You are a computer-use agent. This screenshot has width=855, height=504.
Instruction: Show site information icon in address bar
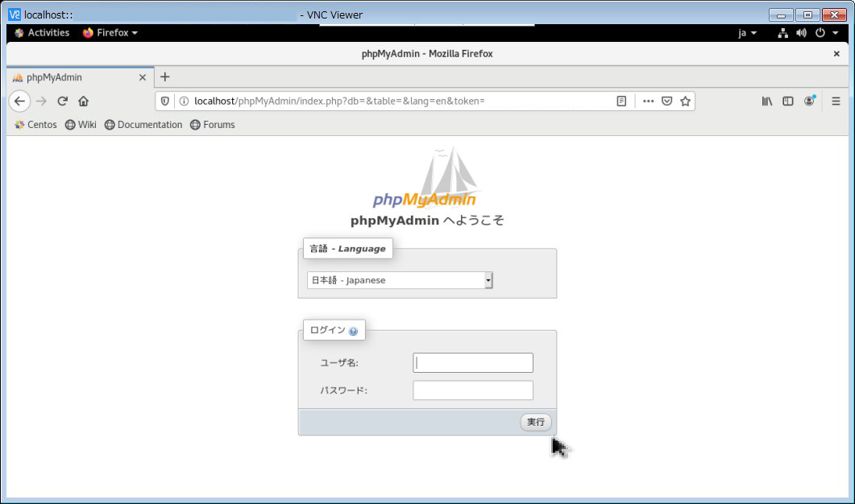click(184, 101)
